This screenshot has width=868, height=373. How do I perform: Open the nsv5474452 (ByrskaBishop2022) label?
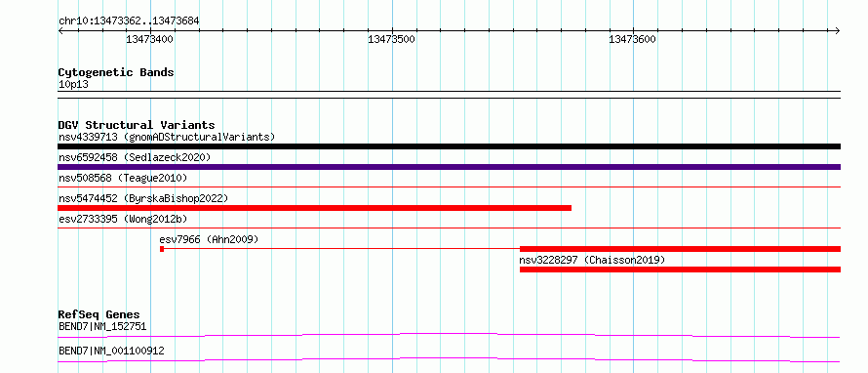[x=142, y=198]
